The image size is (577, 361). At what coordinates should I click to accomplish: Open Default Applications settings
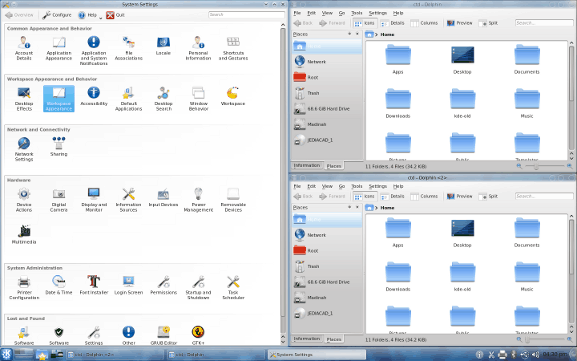128,99
